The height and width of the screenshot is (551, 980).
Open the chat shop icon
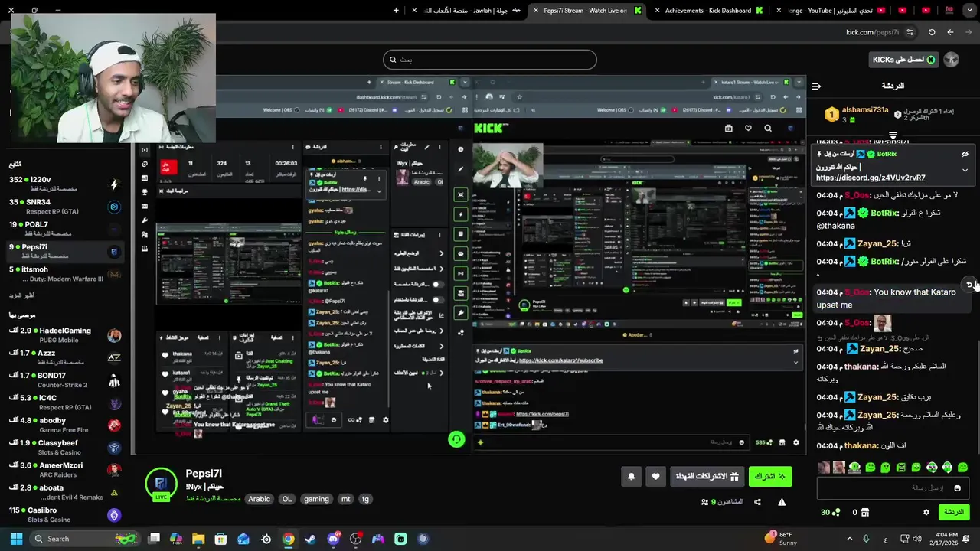(x=865, y=513)
